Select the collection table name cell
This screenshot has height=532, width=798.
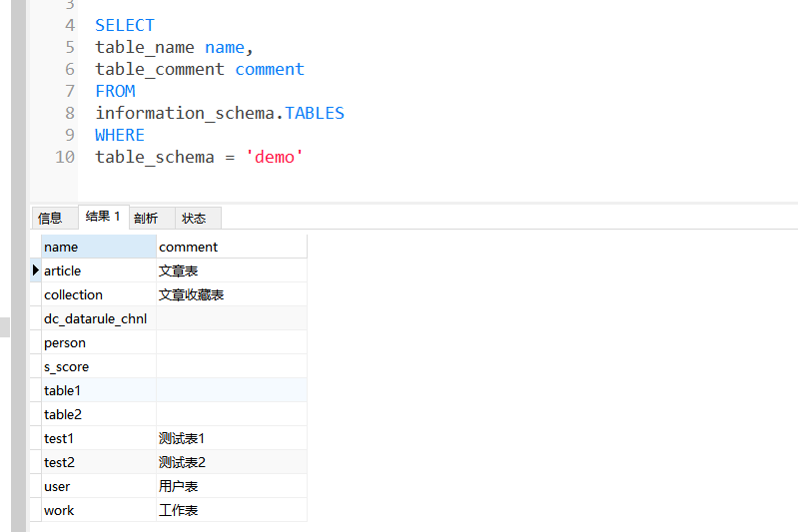coord(99,294)
